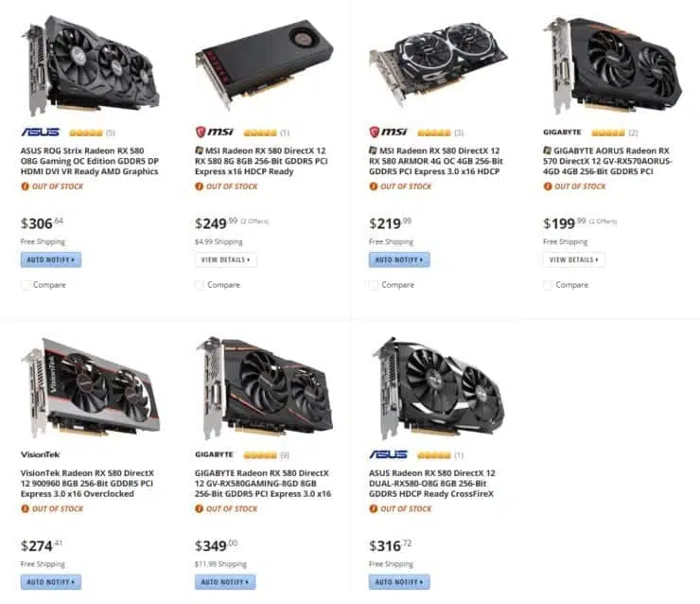Click the VisionTek brand logo
This screenshot has height=604, width=700.
(40, 454)
